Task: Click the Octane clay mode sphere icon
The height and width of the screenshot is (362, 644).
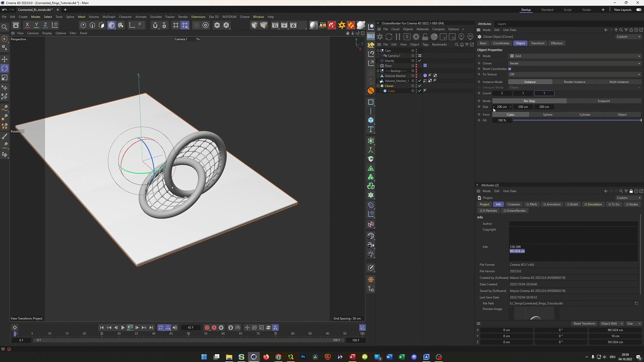Action: pyautogui.click(x=434, y=37)
